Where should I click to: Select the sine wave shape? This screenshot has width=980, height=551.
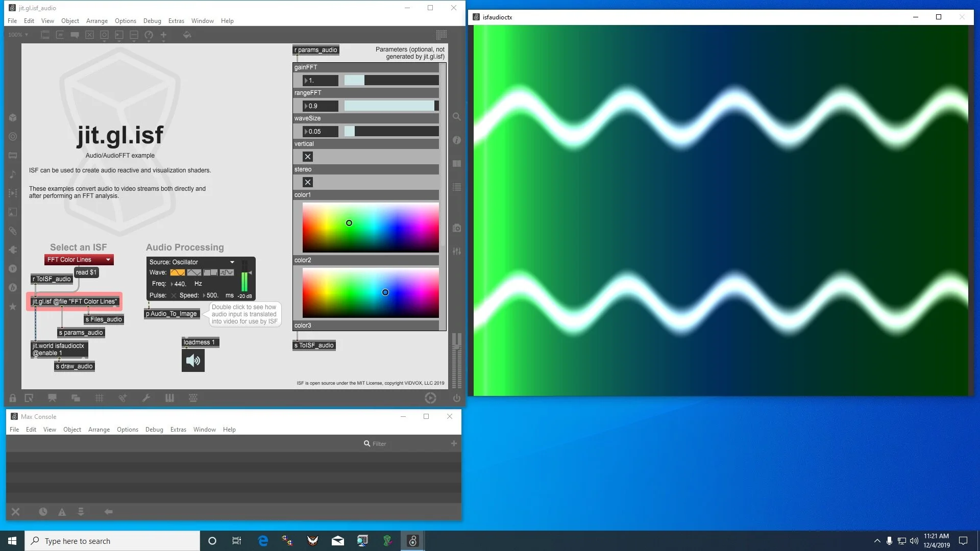tap(178, 272)
